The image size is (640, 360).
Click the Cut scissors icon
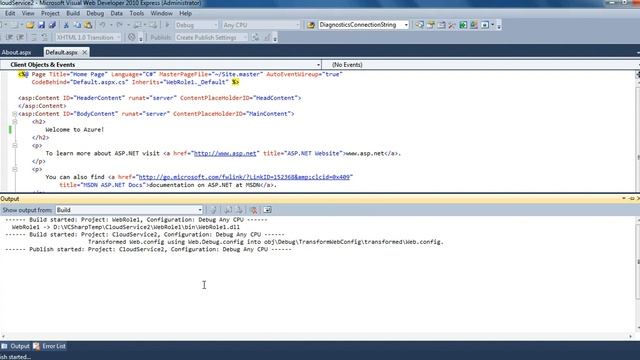click(66, 25)
